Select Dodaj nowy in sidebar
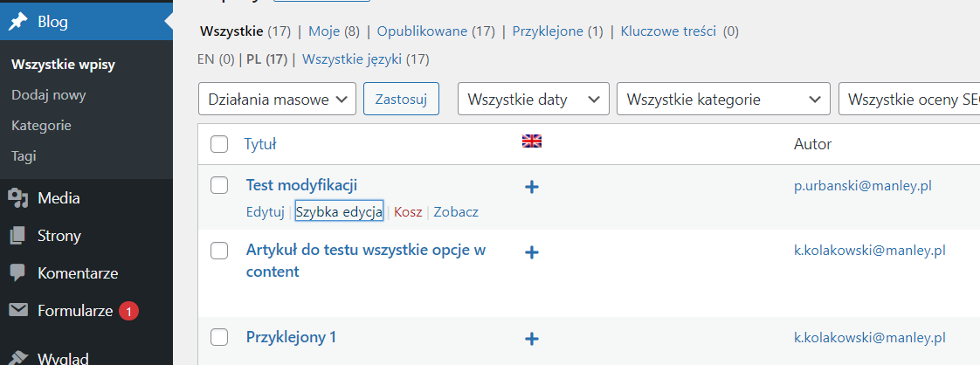 click(48, 95)
